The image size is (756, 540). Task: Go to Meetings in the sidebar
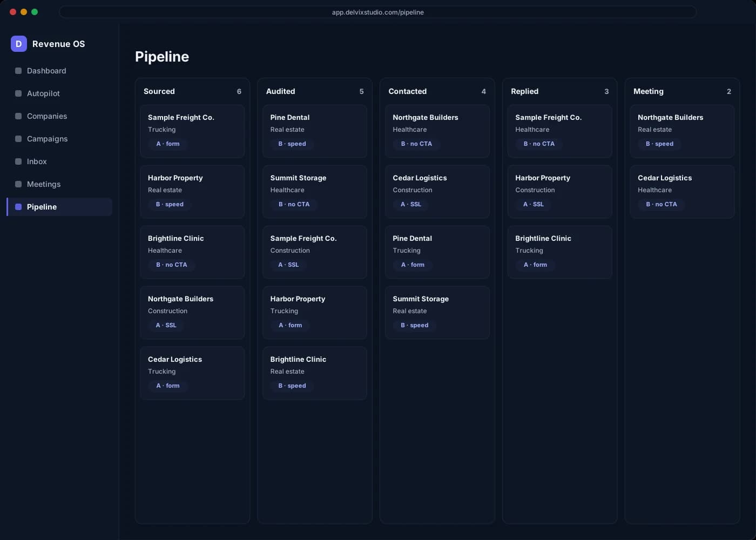coord(59,184)
